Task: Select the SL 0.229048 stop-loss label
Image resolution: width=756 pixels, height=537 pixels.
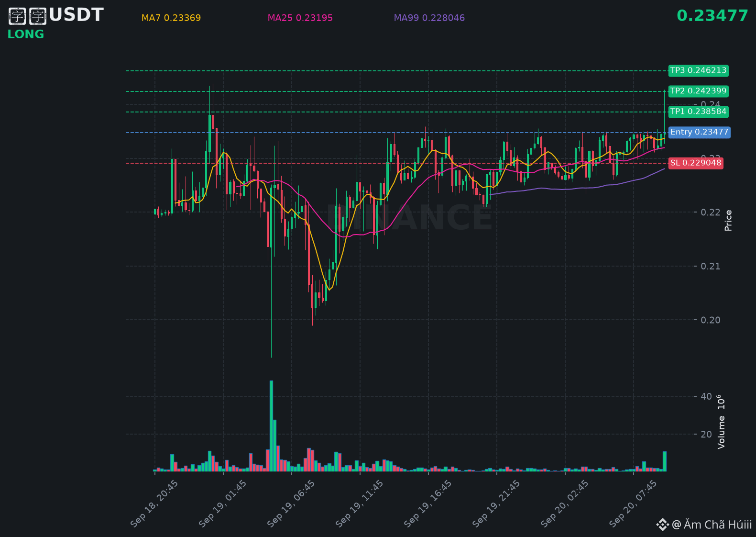Action: 695,163
